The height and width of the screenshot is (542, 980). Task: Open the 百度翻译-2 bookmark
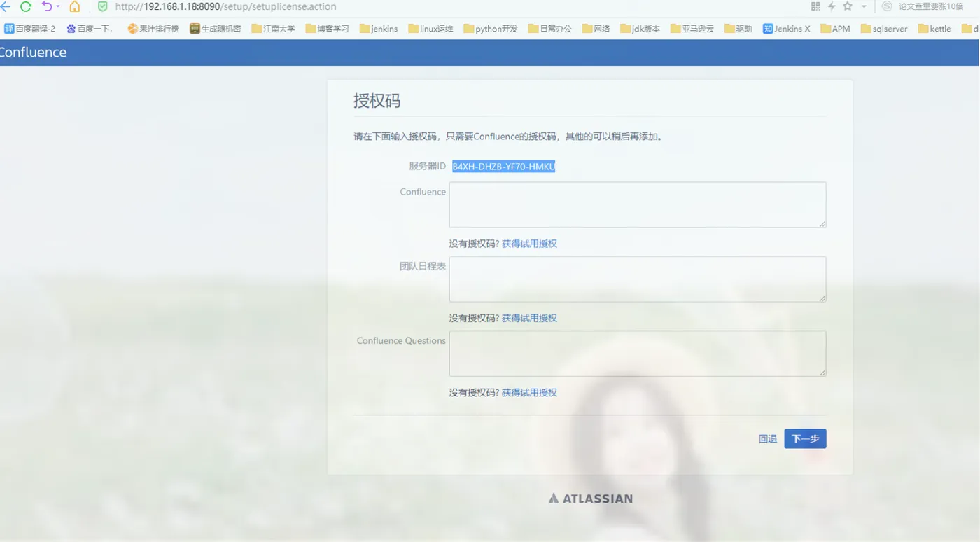coord(30,29)
